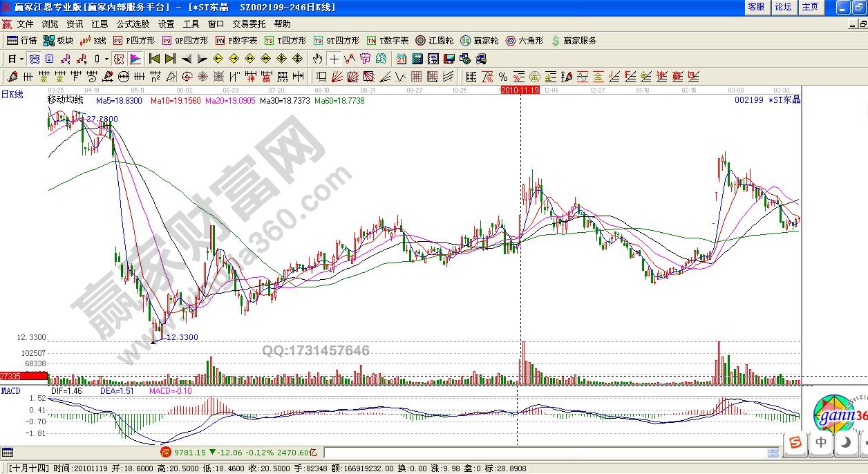Screen dimensions: 868x474
Task: Select the hand pan tool
Action: pos(317,59)
